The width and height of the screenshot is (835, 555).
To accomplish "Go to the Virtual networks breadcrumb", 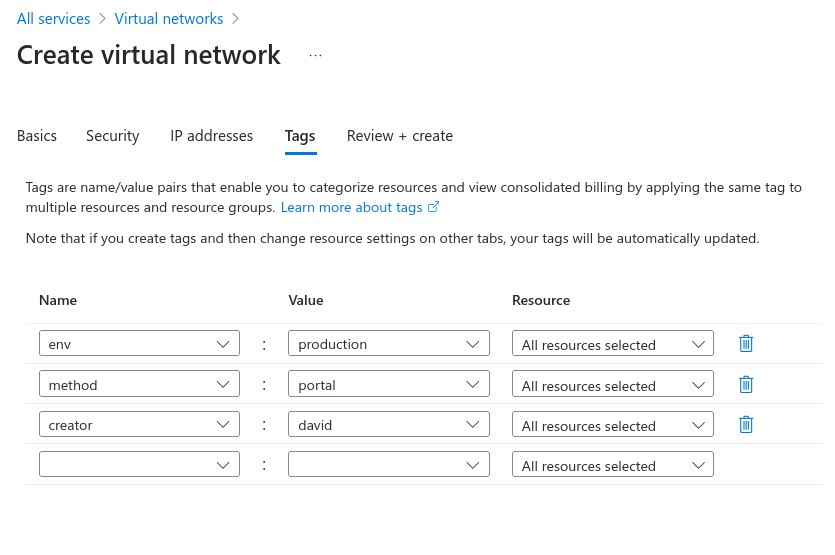I will point(169,19).
